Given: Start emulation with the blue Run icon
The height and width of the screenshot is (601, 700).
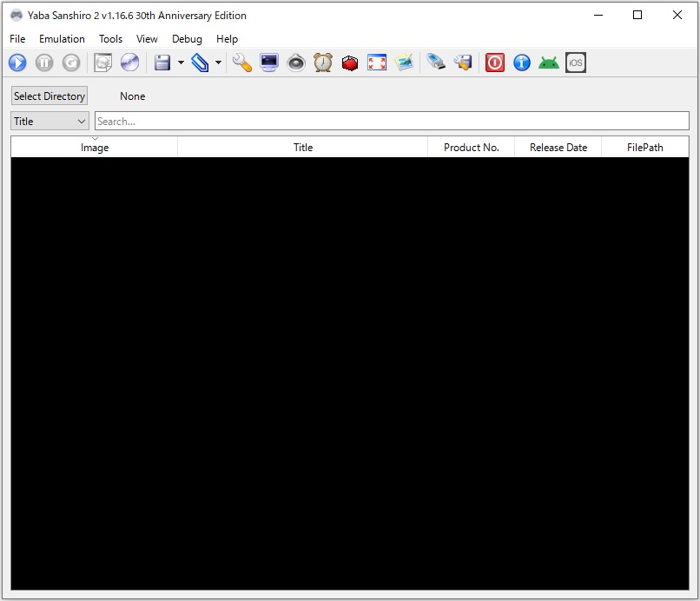Looking at the screenshot, I should [x=17, y=63].
